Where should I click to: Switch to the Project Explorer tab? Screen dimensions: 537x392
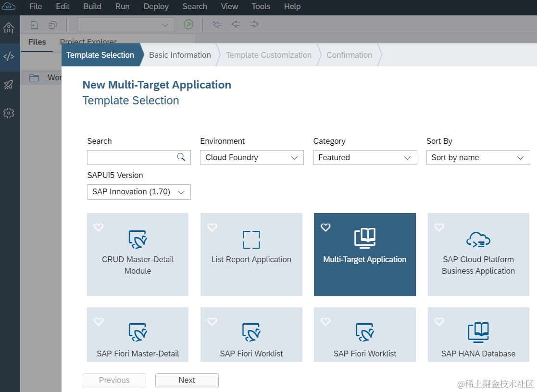coord(88,40)
